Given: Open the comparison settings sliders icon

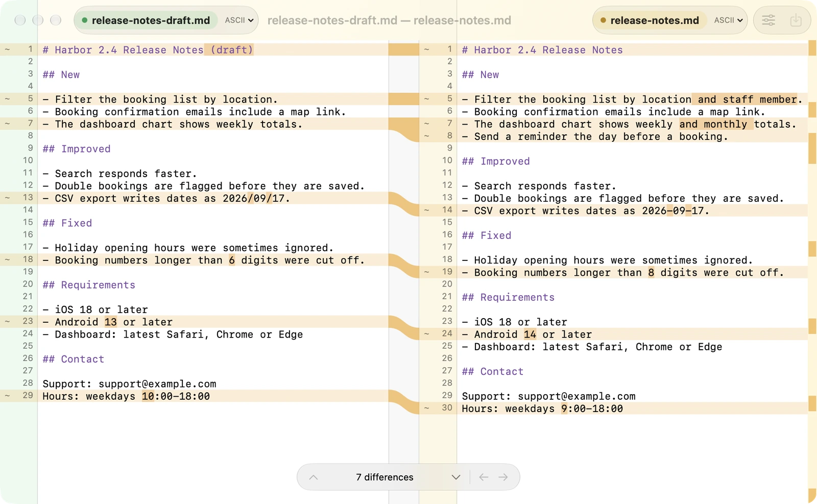Looking at the screenshot, I should tap(768, 20).
